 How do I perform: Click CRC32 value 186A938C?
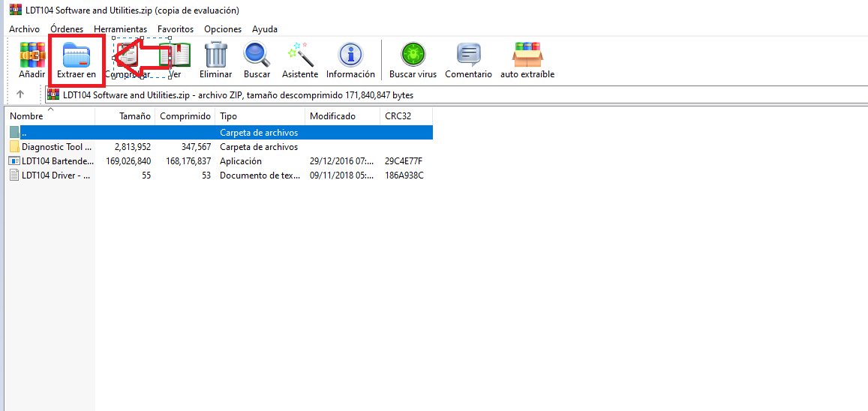(x=404, y=175)
